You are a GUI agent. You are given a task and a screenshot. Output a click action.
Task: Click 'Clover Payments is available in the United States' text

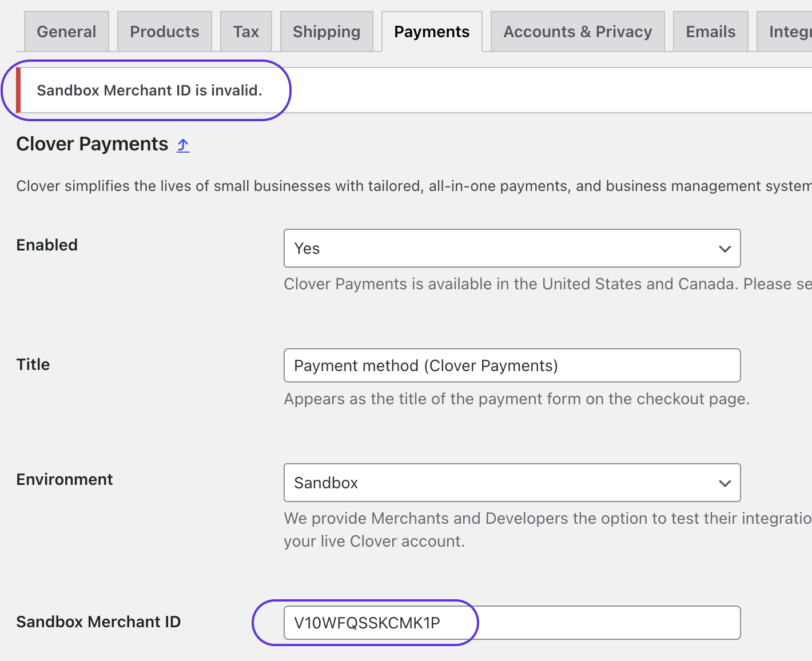point(548,284)
